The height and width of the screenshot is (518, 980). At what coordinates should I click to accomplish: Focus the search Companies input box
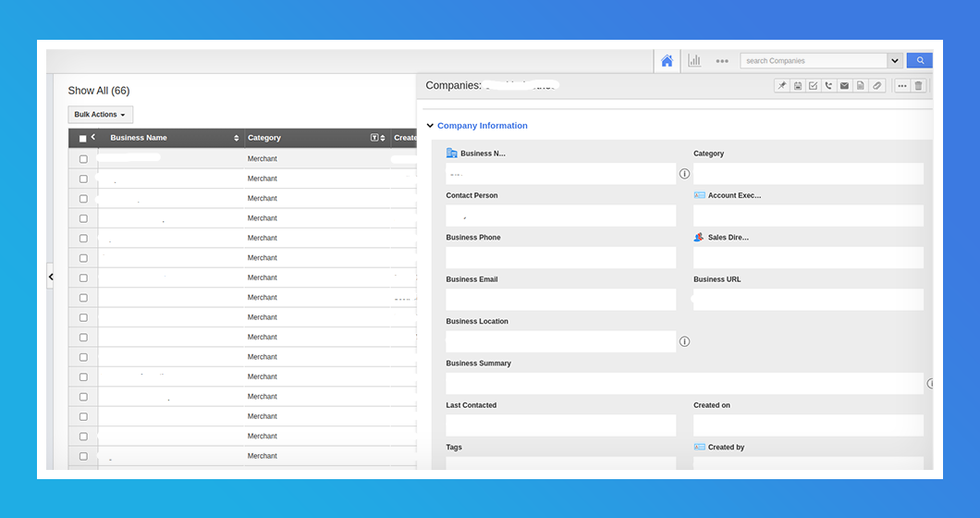[814, 61]
